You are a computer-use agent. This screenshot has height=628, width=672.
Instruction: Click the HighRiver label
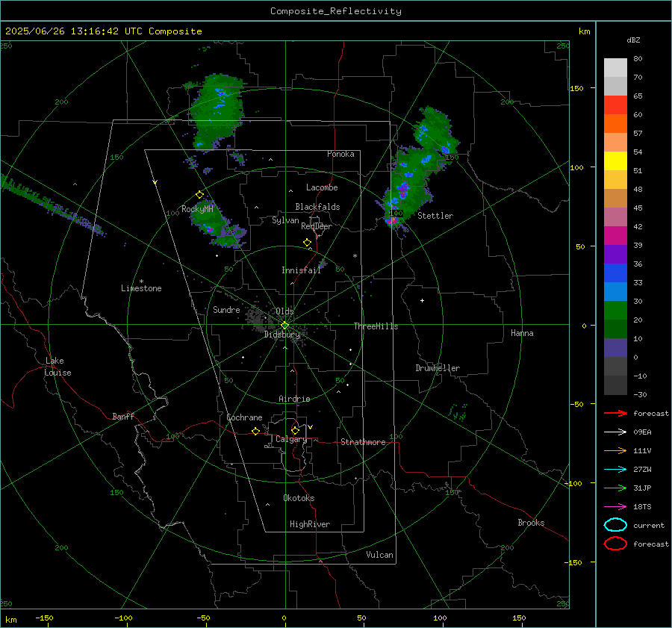(310, 524)
